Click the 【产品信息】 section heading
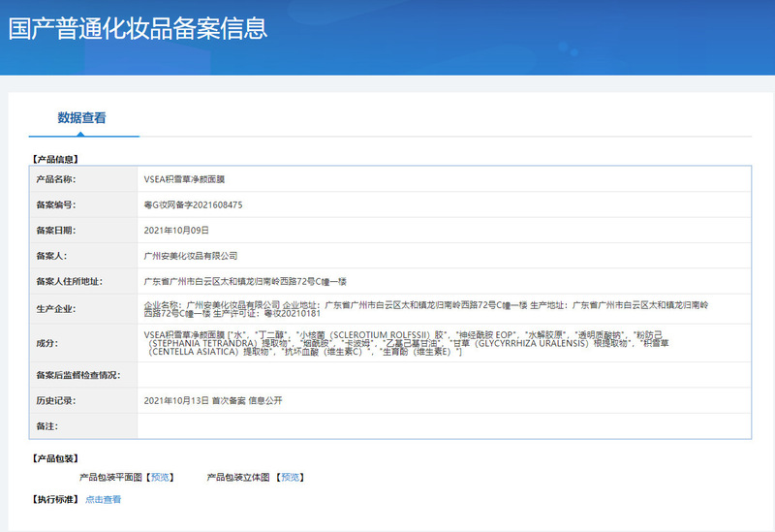This screenshot has width=775, height=532. [55, 158]
